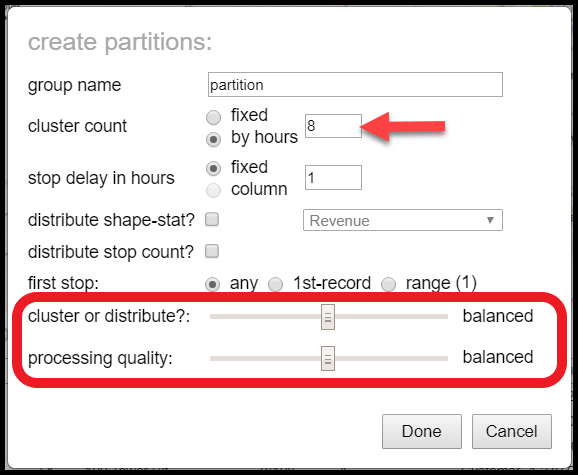
Task: Click the 'group name' label
Action: tap(74, 85)
